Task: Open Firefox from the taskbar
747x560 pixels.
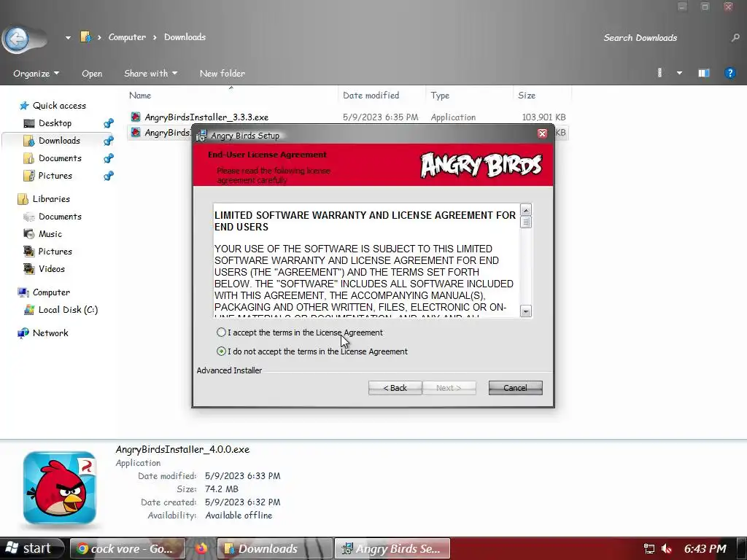Action: pyautogui.click(x=201, y=548)
